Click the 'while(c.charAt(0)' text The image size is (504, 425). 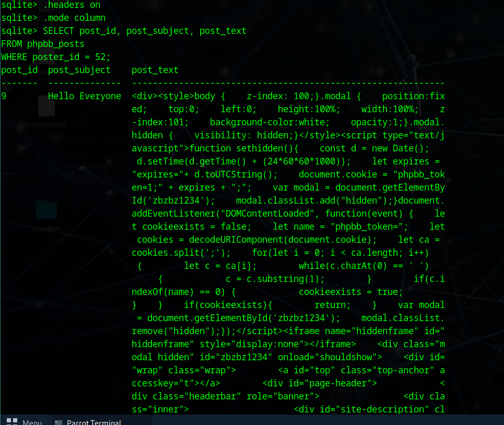[343, 266]
